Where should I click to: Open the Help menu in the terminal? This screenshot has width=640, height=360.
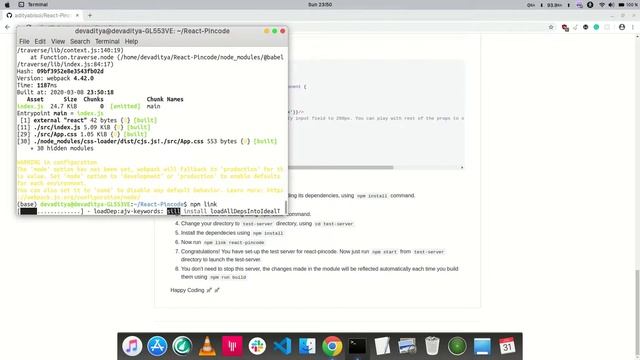(x=131, y=41)
